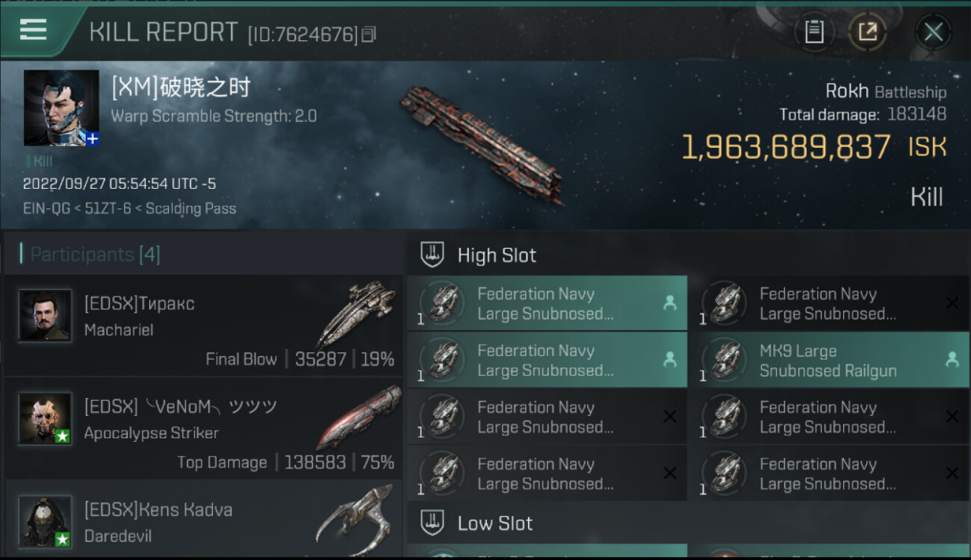Share the kill report externally
Screen dimensions: 971x560
click(x=867, y=32)
